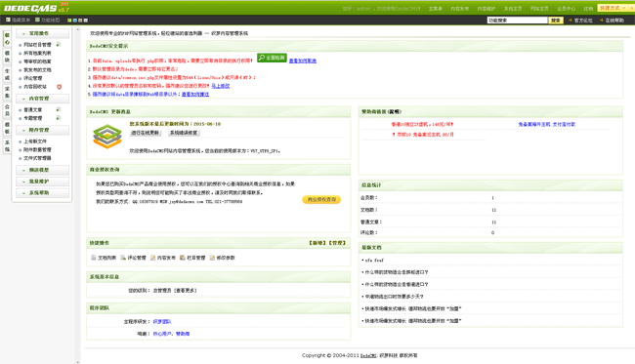The image size is (635, 364).
Task: Click the 栏目管理 quick action icon
Action: (x=183, y=258)
